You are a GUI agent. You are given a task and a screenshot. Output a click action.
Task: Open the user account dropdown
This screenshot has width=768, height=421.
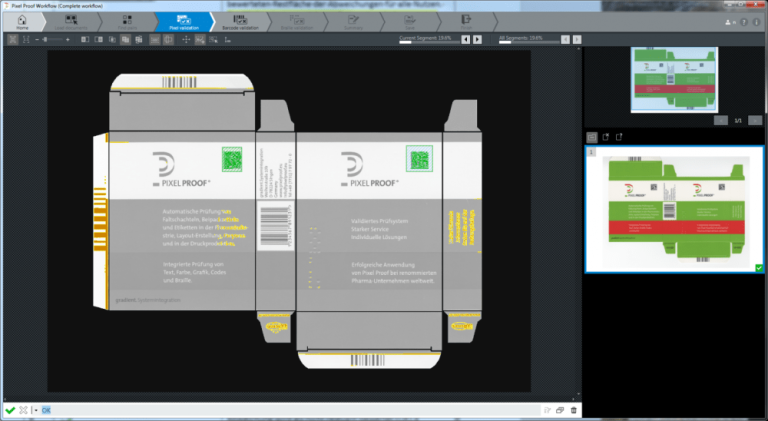(728, 21)
